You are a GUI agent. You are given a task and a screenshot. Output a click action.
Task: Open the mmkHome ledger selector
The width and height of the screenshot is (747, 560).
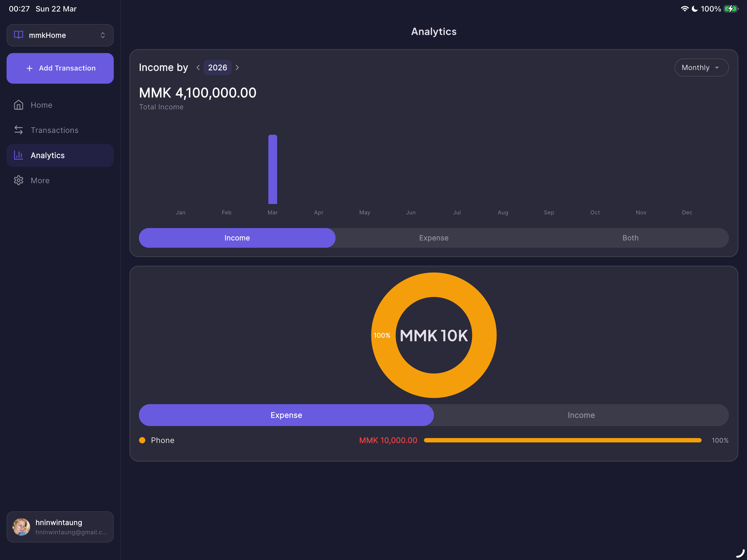pos(60,35)
